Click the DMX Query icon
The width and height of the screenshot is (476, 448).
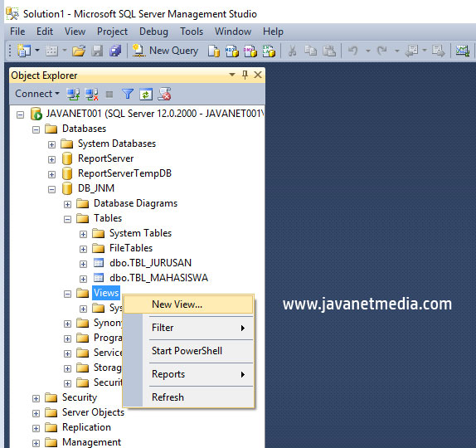(x=250, y=51)
